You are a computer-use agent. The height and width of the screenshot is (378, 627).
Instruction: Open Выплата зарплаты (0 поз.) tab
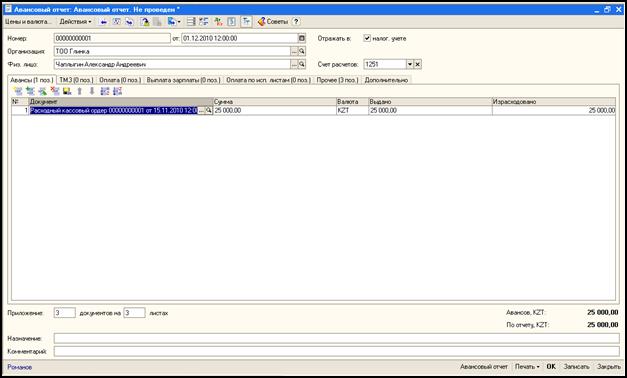pos(184,80)
